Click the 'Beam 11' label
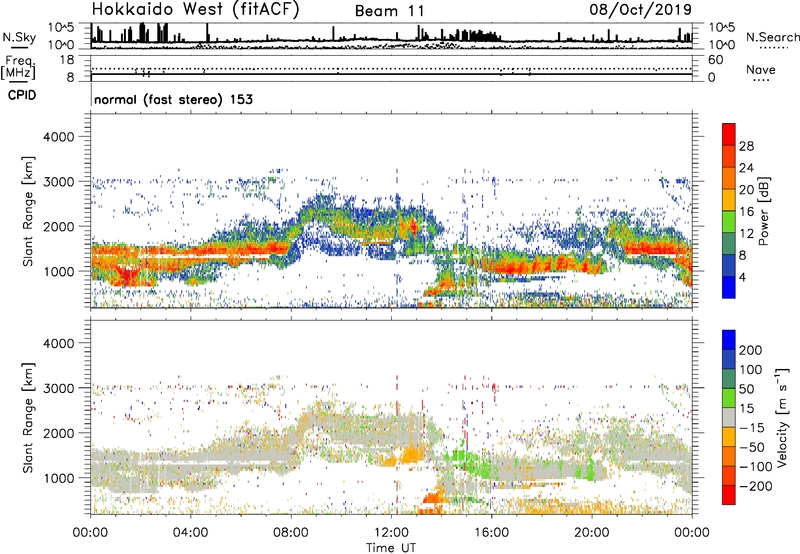The height and width of the screenshot is (554, 800). (x=389, y=11)
